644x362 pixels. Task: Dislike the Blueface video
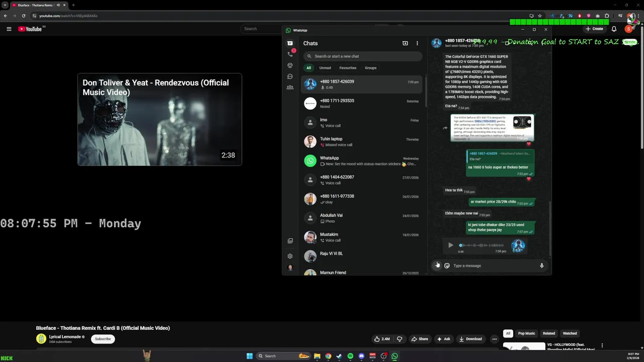399,339
